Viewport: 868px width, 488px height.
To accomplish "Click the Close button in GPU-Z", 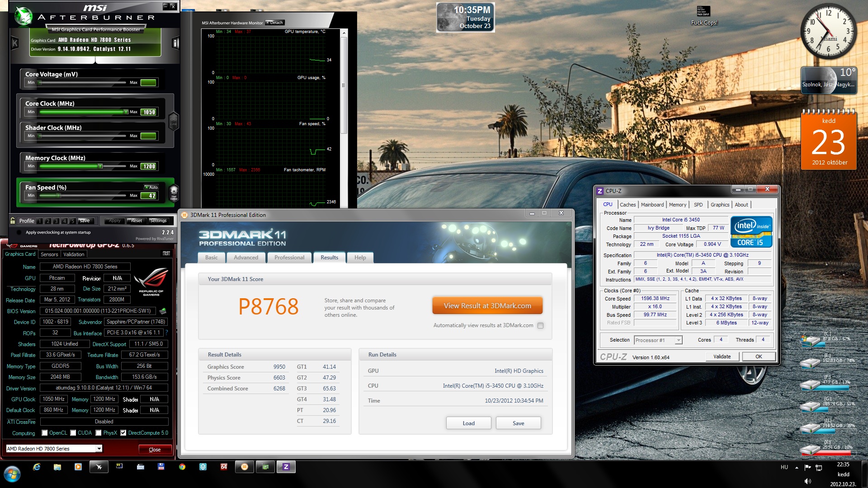I will click(x=155, y=450).
